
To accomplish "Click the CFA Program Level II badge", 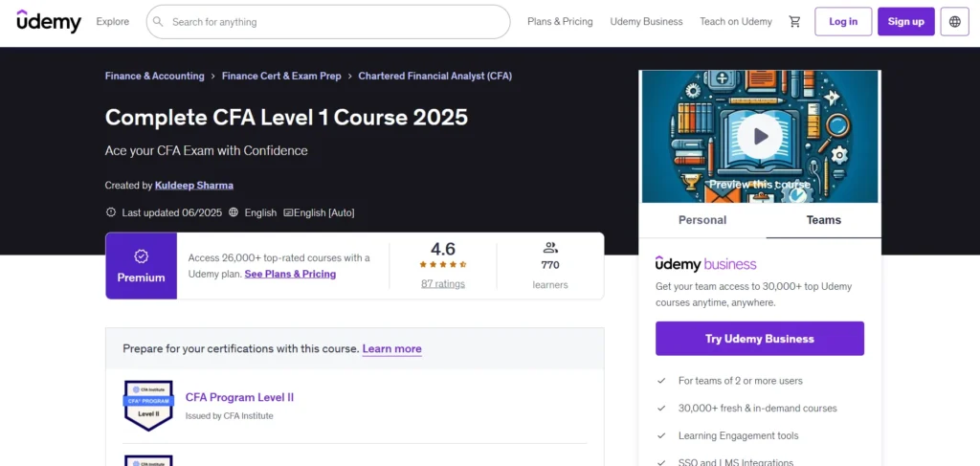I will click(x=148, y=405).
